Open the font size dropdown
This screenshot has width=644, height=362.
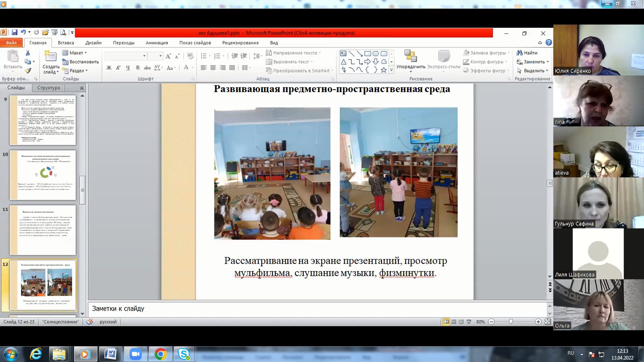point(160,56)
